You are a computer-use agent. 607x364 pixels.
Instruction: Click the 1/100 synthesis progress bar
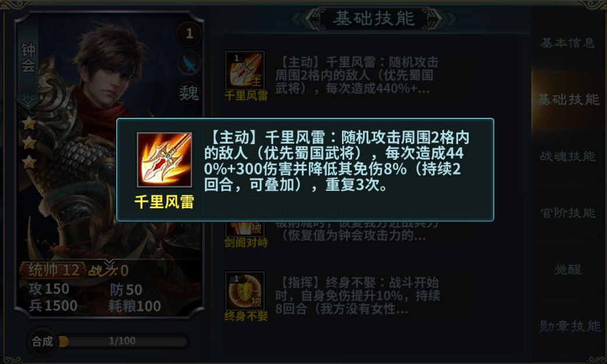tap(123, 341)
